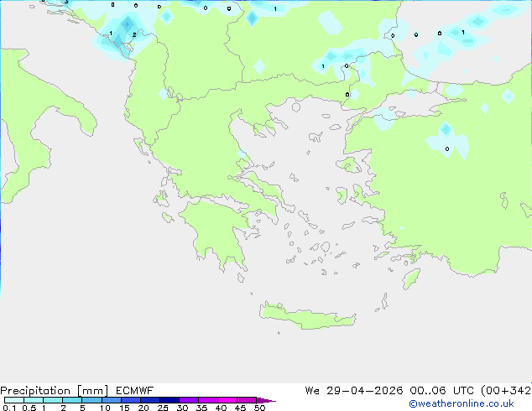Image resolution: width=532 pixels, height=411 pixels.
Task: Click the '[mm]' unit label
Action: 92,391
